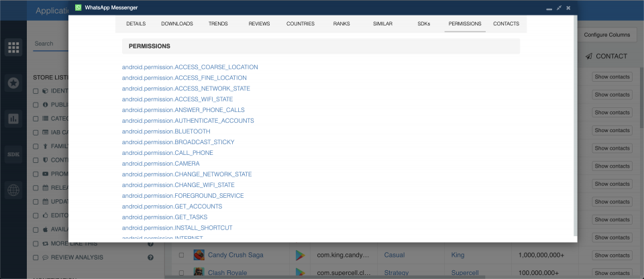644x279 pixels.
Task: Open the apps grid sidebar icon
Action: point(13,48)
